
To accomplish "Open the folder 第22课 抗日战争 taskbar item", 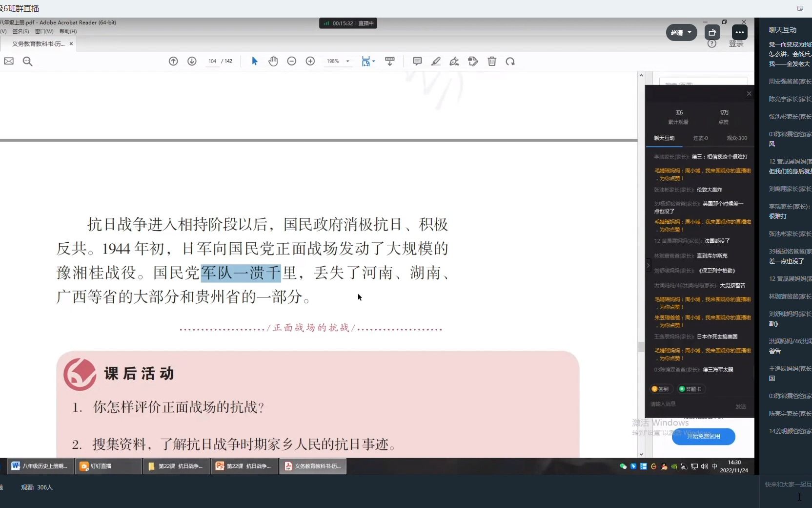I will pos(177,466).
